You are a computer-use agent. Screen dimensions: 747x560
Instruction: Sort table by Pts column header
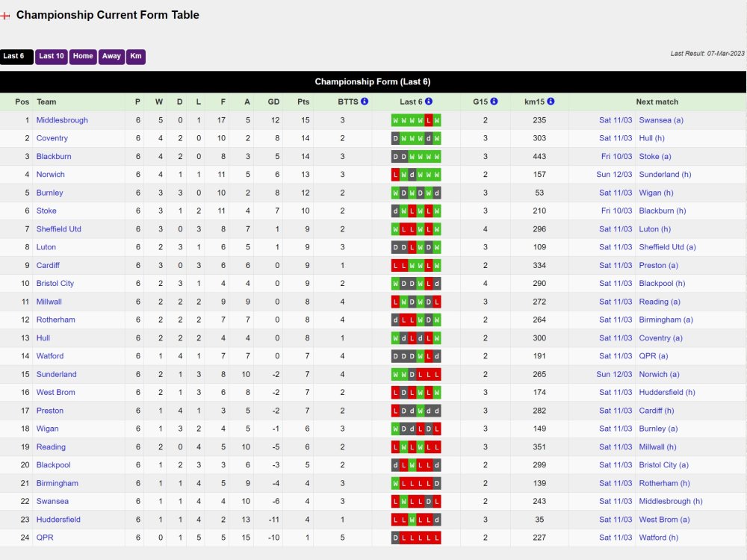coord(303,102)
